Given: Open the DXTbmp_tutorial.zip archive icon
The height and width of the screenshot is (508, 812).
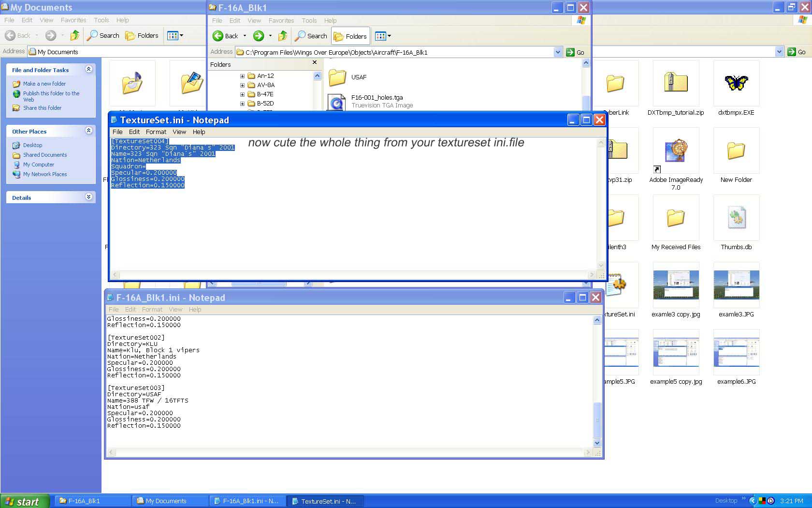Looking at the screenshot, I should (x=676, y=83).
